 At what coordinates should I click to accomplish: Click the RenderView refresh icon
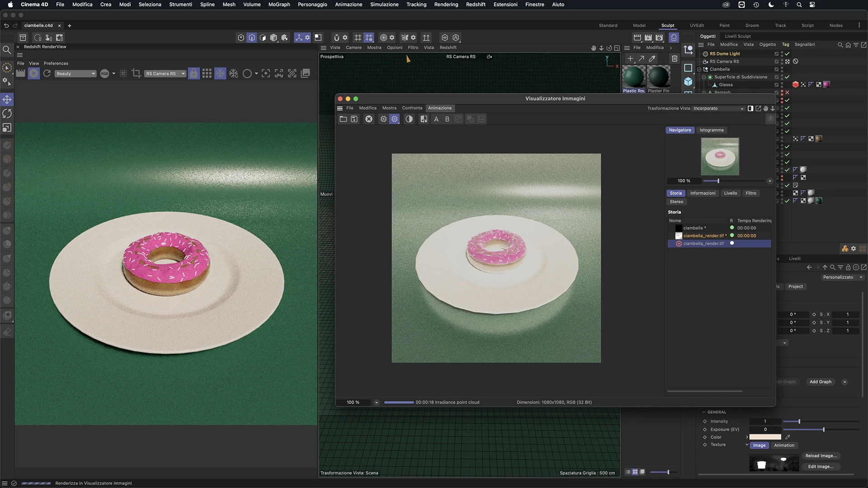(47, 73)
